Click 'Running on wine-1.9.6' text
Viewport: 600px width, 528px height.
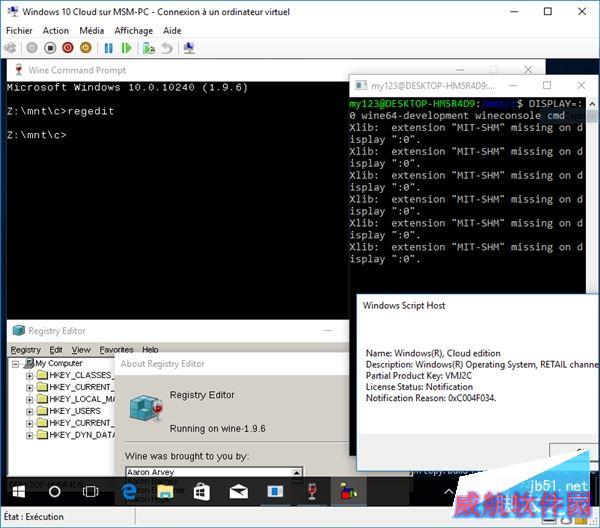pos(217,429)
